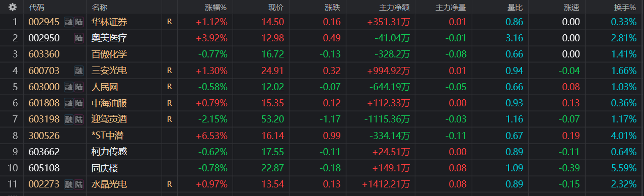This screenshot has height=196, width=644.
Task: Open stock *ST中潜
Action: point(108,136)
